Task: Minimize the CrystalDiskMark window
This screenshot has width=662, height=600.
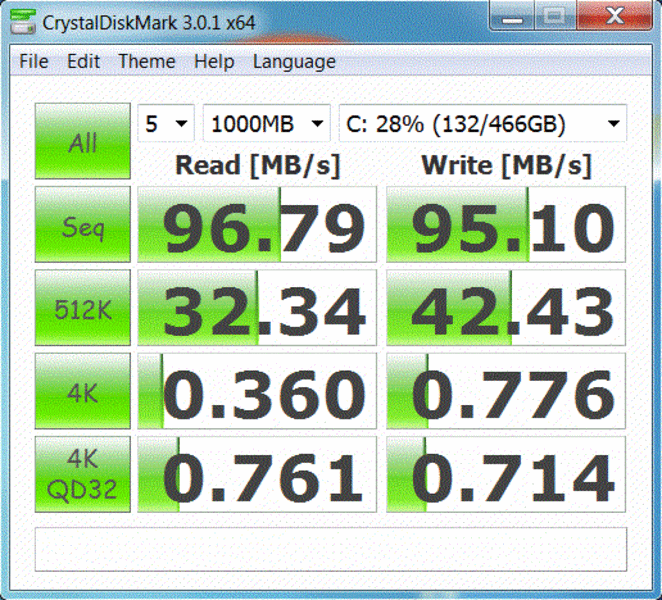Action: (512, 16)
